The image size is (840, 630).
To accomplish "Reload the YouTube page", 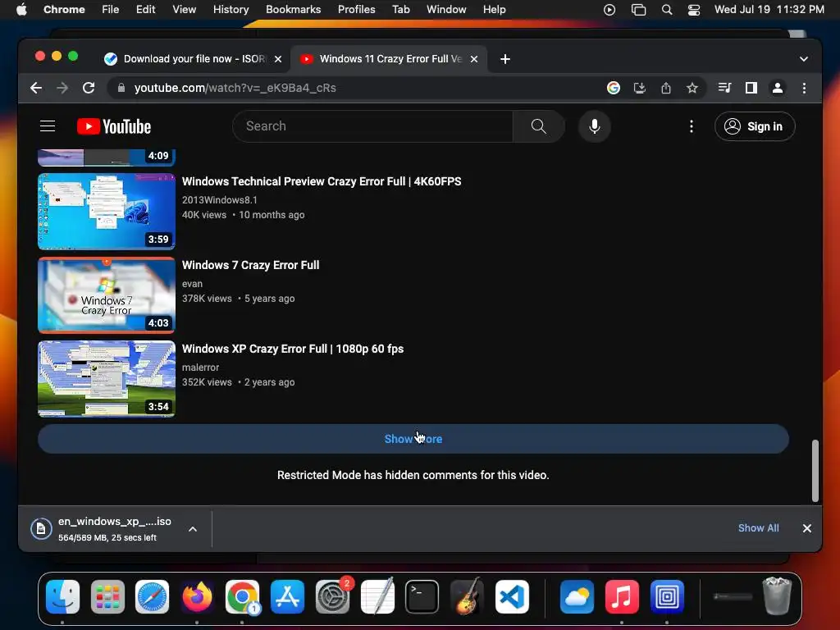I will click(x=89, y=88).
